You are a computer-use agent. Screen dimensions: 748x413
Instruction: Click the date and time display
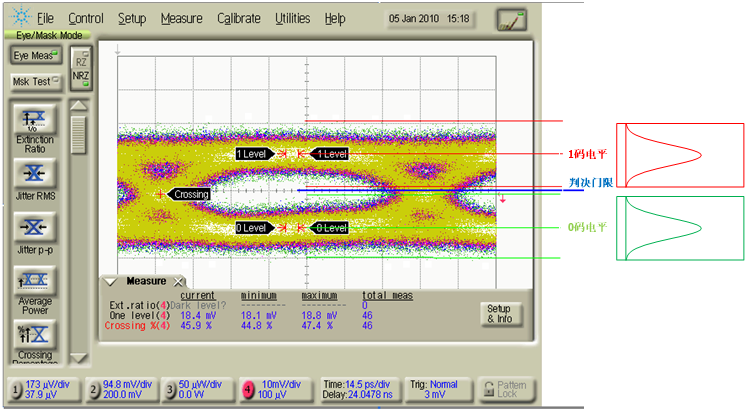429,19
